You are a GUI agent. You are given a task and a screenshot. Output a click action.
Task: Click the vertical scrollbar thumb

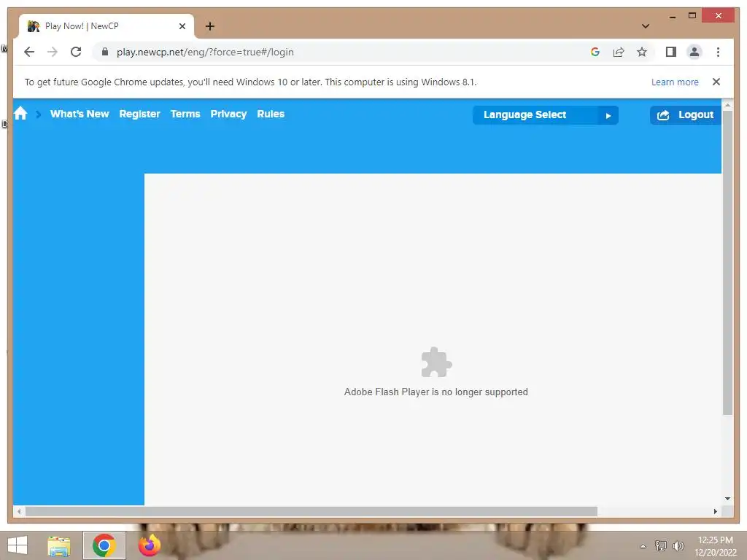727,262
